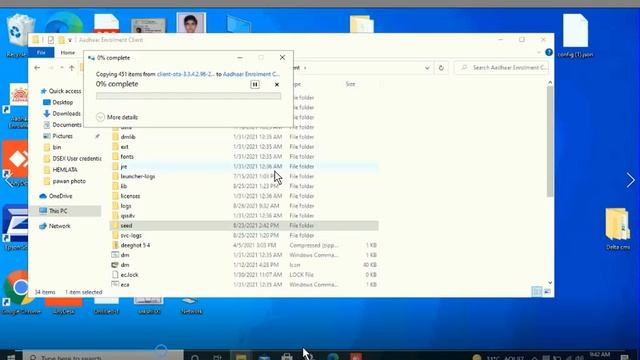The image size is (640, 360).
Task: Open the recent locations dropdown arrow
Action: coord(62,68)
